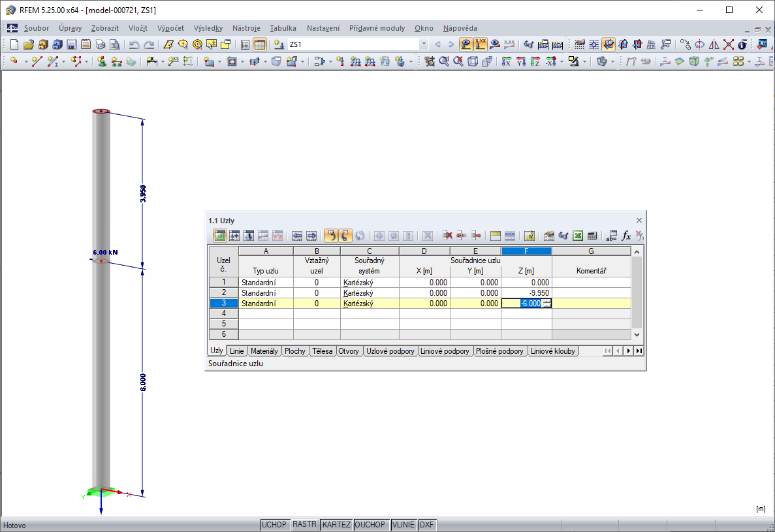
Task: Activate zoom window magnifier tool
Action: pyautogui.click(x=444, y=61)
